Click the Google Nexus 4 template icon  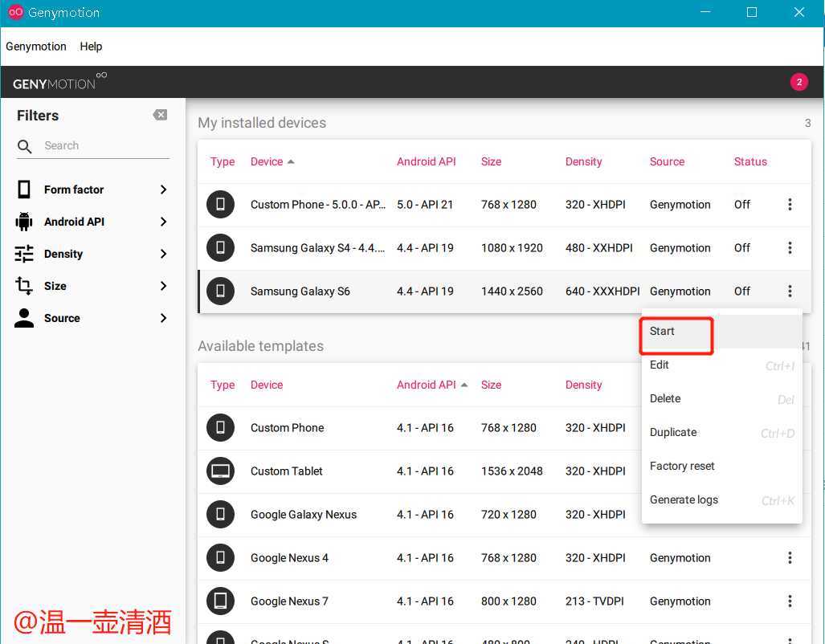tap(220, 558)
